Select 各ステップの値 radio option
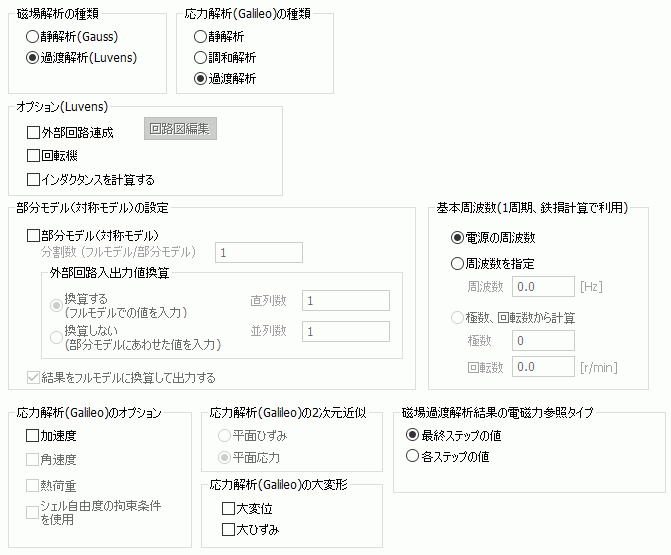The height and width of the screenshot is (555, 671). [x=411, y=456]
